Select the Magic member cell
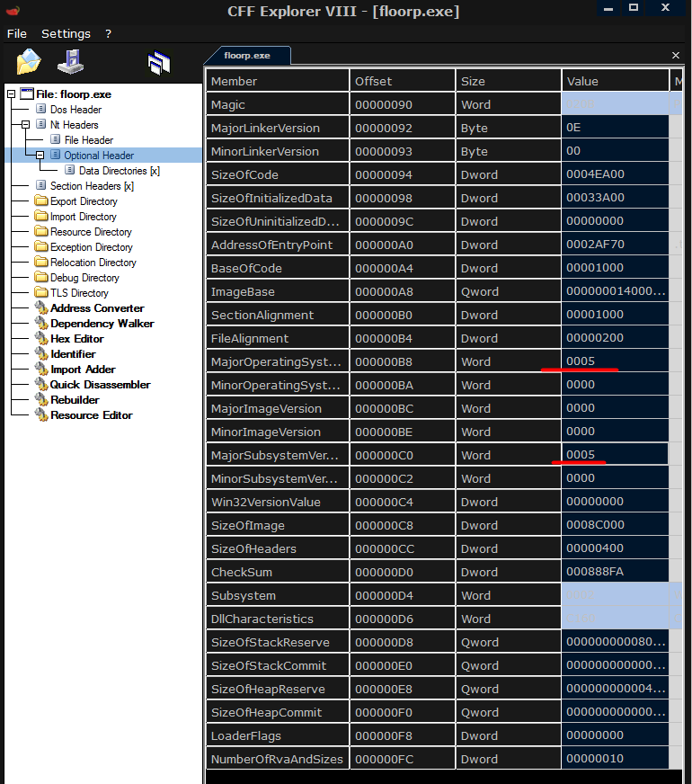Image resolution: width=692 pixels, height=784 pixels. tap(278, 104)
